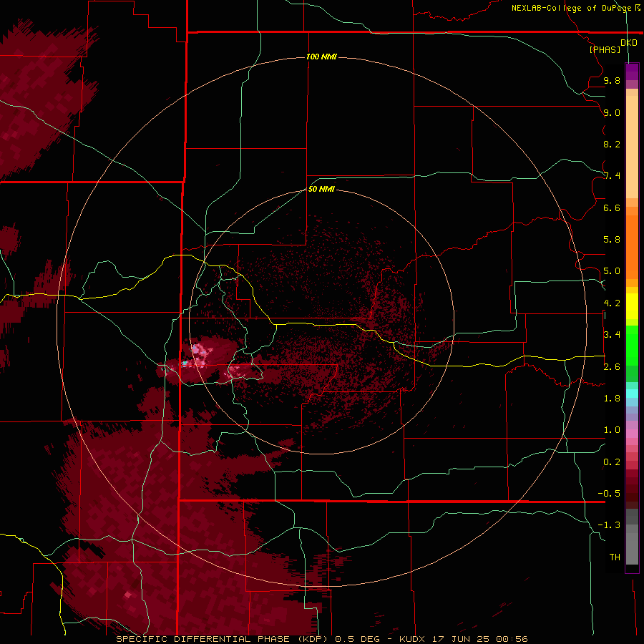Click the 4.2 scale value

tap(612, 303)
